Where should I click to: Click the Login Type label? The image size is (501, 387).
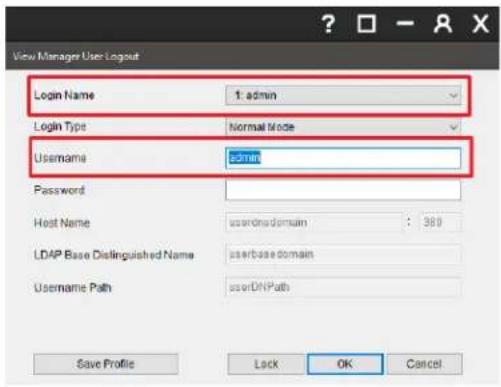coord(60,127)
